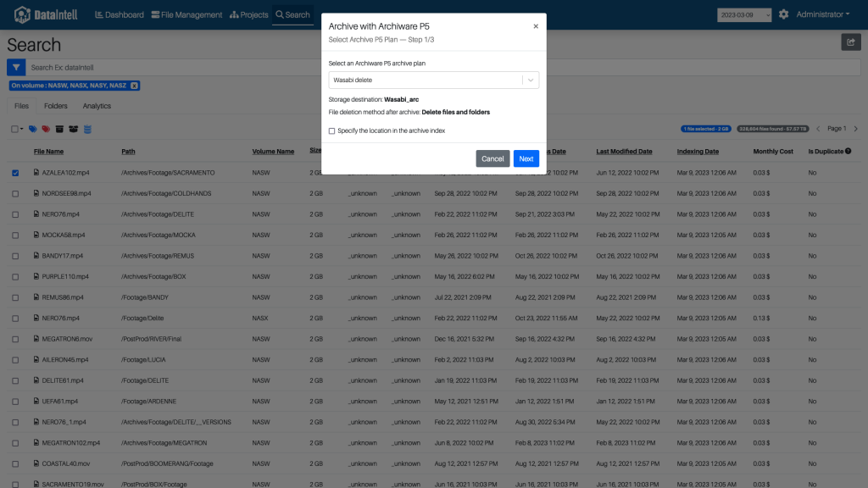Sort by the Indexing Date column
868x488 pixels.
(698, 151)
